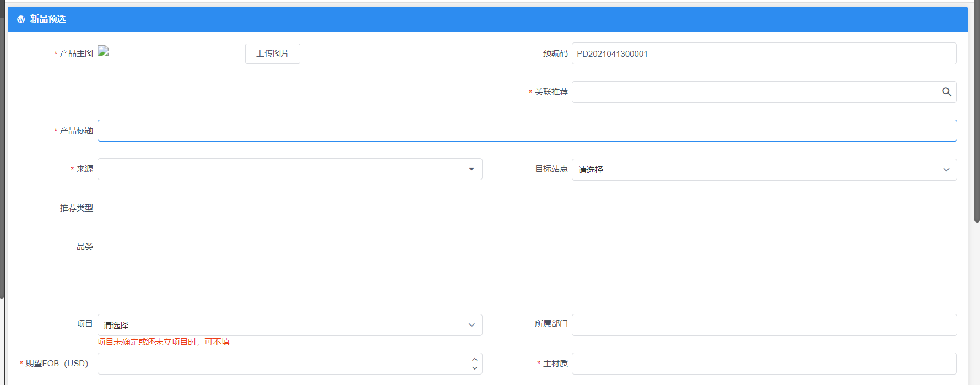The width and height of the screenshot is (980, 385).
Task: Click into the 产品标题 text box
Action: 527,131
